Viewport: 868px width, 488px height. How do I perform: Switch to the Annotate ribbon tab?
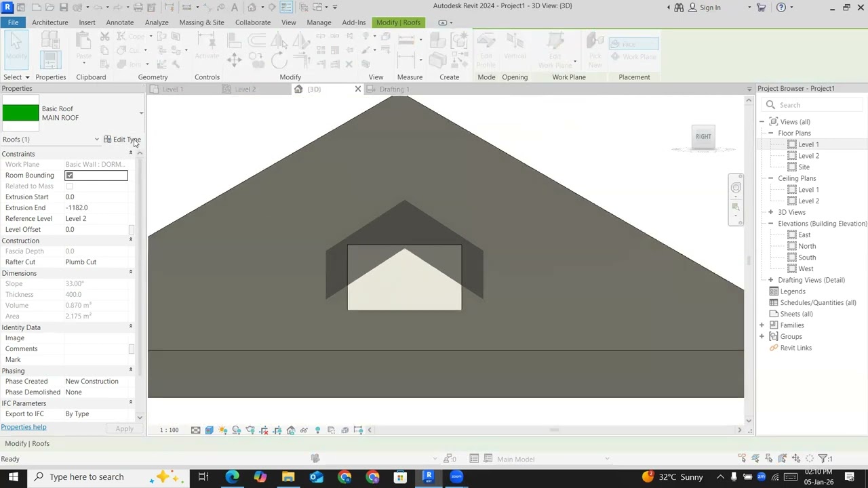119,22
